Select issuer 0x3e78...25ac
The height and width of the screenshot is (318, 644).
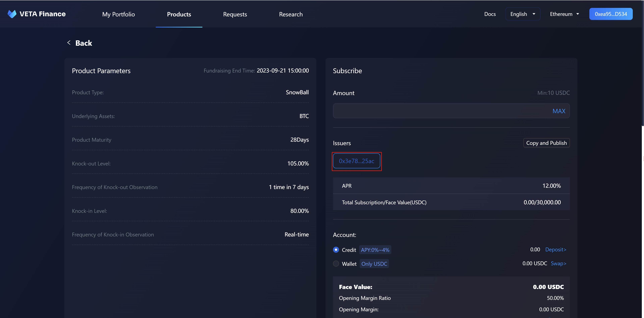tap(356, 161)
